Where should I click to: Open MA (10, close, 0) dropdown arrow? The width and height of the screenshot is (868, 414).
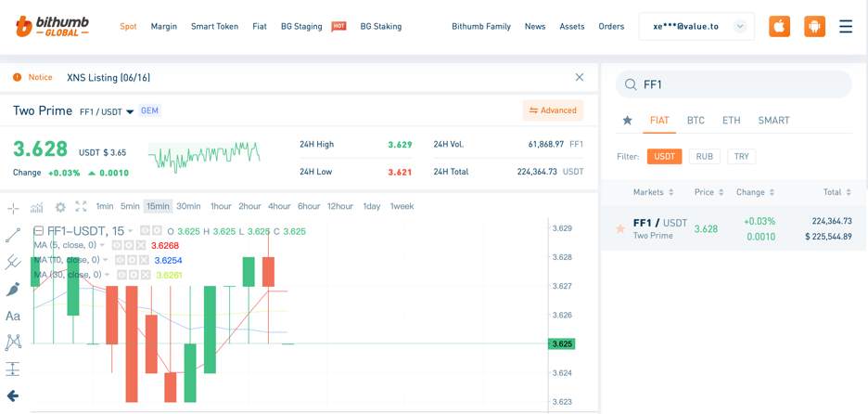point(105,260)
